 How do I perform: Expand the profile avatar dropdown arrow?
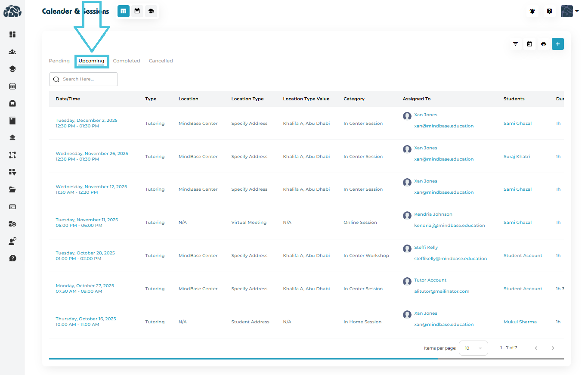[x=576, y=11]
